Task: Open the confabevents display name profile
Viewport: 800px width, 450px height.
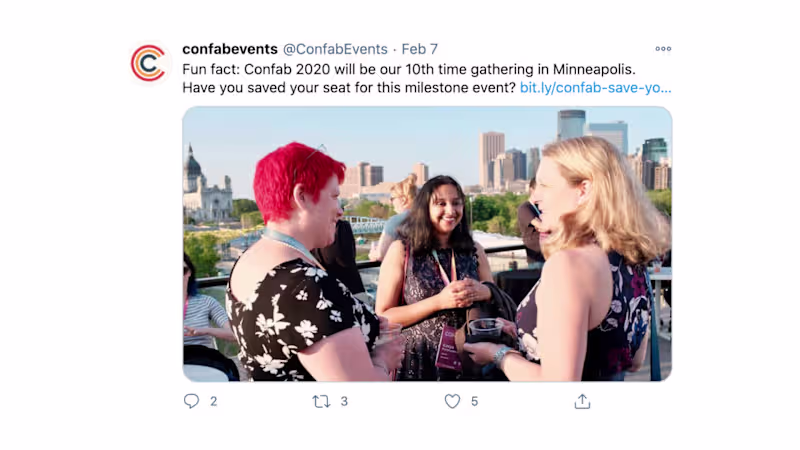Action: coord(230,49)
